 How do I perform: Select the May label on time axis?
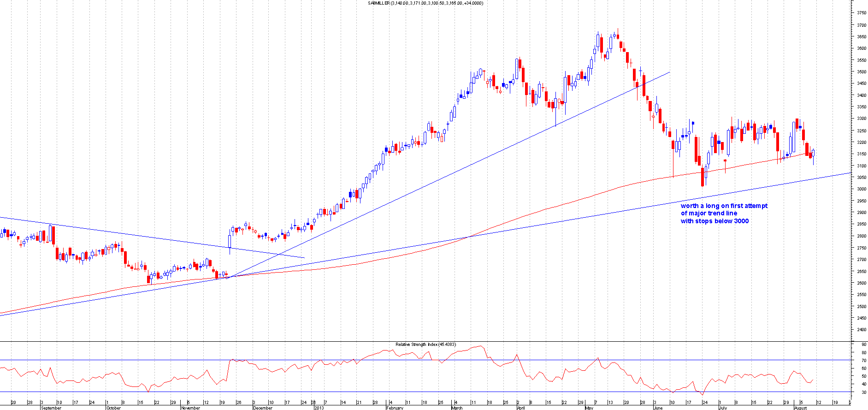589,408
